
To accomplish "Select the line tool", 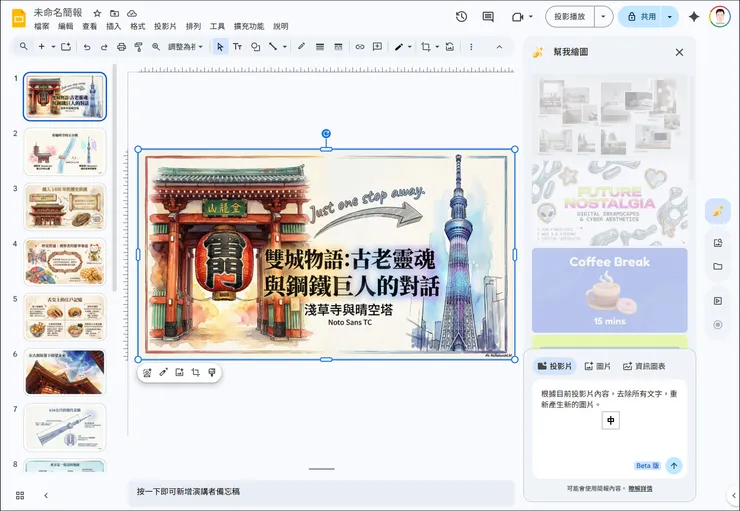I will (x=273, y=47).
